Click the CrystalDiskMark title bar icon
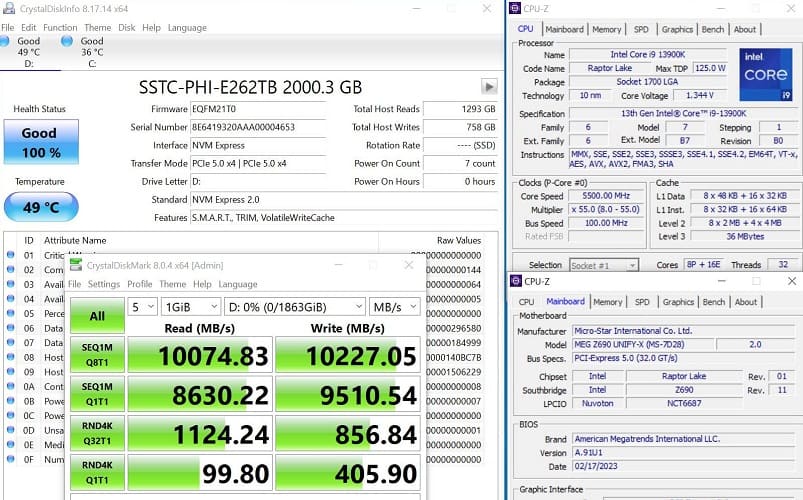 (x=75, y=265)
